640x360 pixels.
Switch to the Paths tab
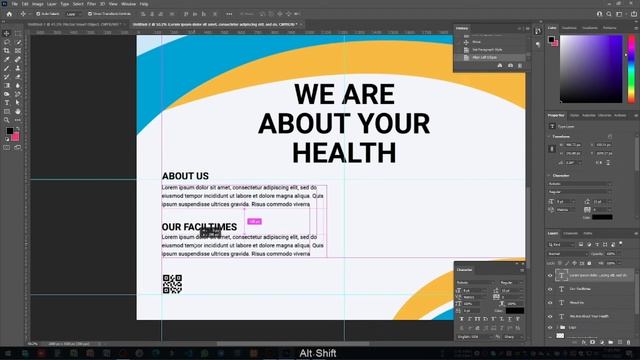pyautogui.click(x=588, y=233)
